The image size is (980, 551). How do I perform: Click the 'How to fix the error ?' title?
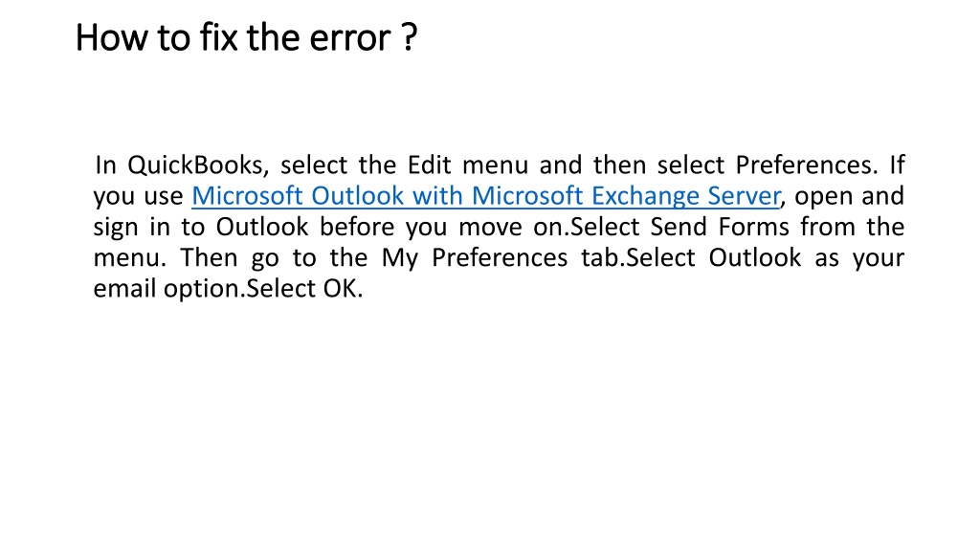(x=246, y=37)
